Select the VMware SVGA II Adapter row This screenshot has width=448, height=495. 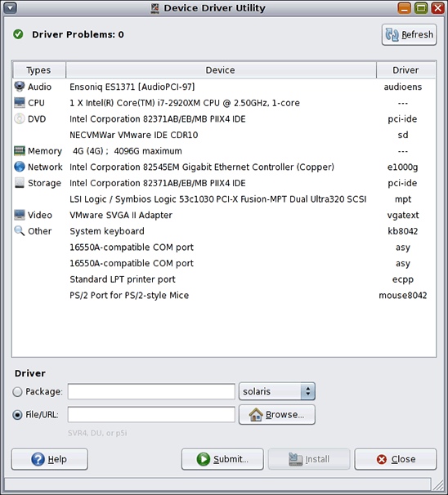point(224,215)
